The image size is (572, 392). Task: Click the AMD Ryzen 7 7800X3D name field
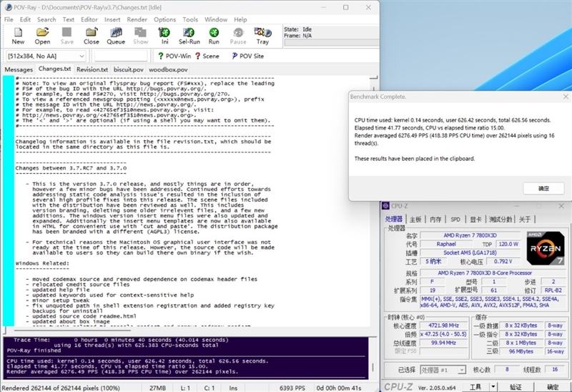(470, 235)
